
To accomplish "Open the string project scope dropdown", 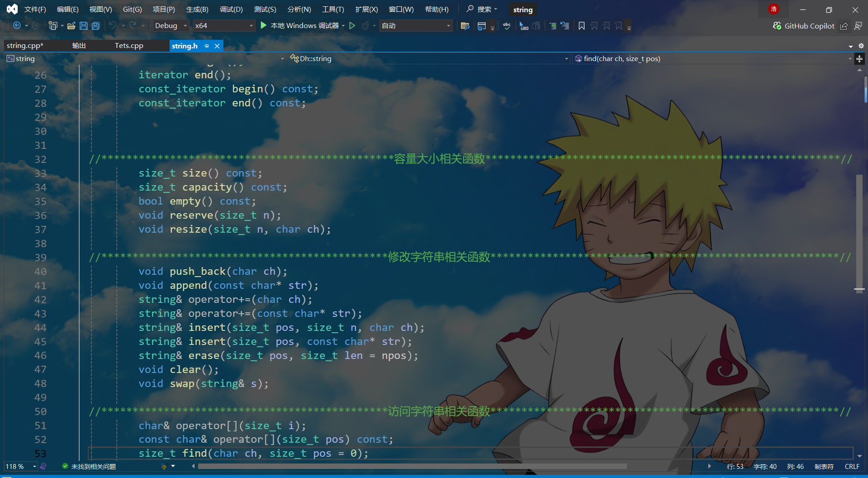I will [146, 59].
